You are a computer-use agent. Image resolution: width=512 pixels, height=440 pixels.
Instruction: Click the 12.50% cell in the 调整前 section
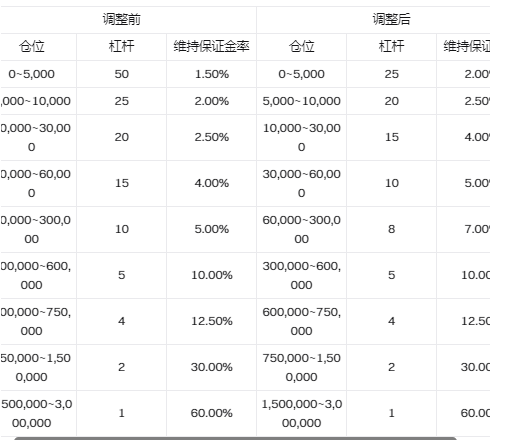[211, 321]
